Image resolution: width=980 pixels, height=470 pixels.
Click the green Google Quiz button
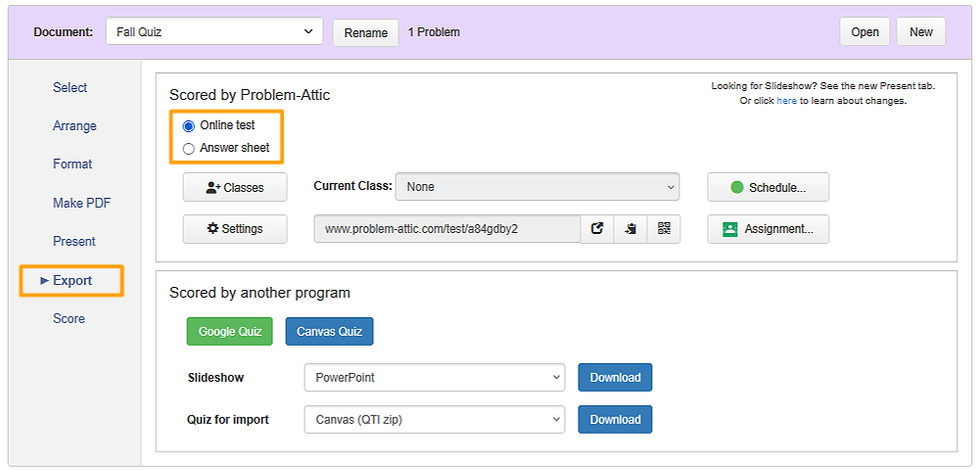(x=230, y=331)
